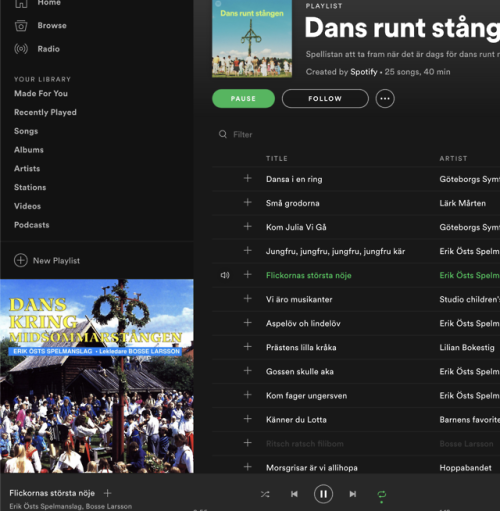Add Prästens lilla kråka to library
Image resolution: width=500 pixels, height=511 pixels.
tap(248, 347)
